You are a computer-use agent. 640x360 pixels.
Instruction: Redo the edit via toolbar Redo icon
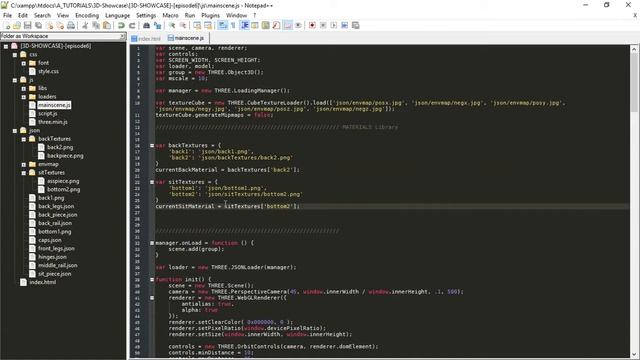tap(132, 25)
